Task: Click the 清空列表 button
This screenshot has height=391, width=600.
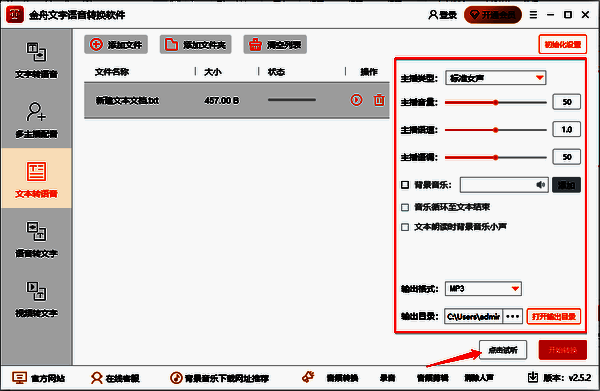Action: click(275, 45)
